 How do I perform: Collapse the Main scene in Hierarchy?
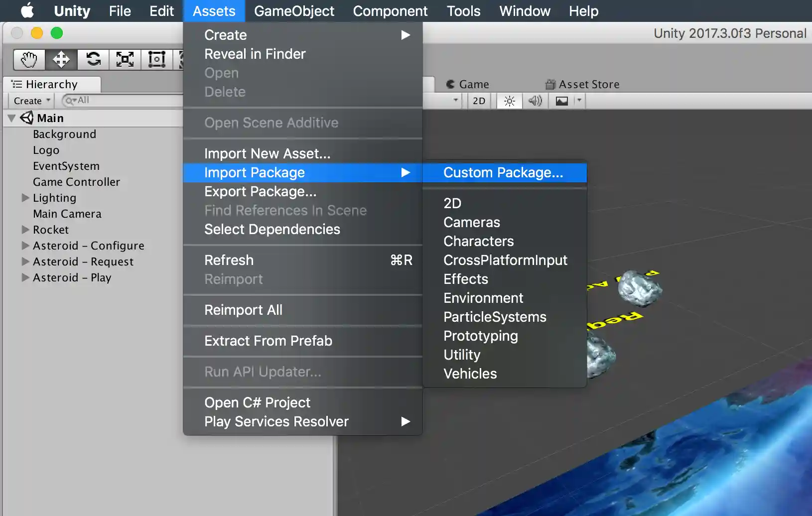[x=10, y=118]
